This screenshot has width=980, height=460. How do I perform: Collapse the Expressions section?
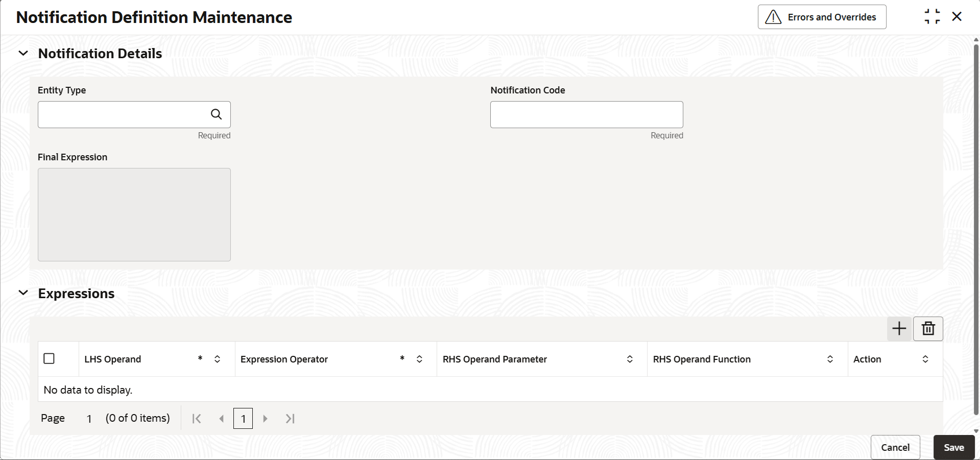point(23,293)
